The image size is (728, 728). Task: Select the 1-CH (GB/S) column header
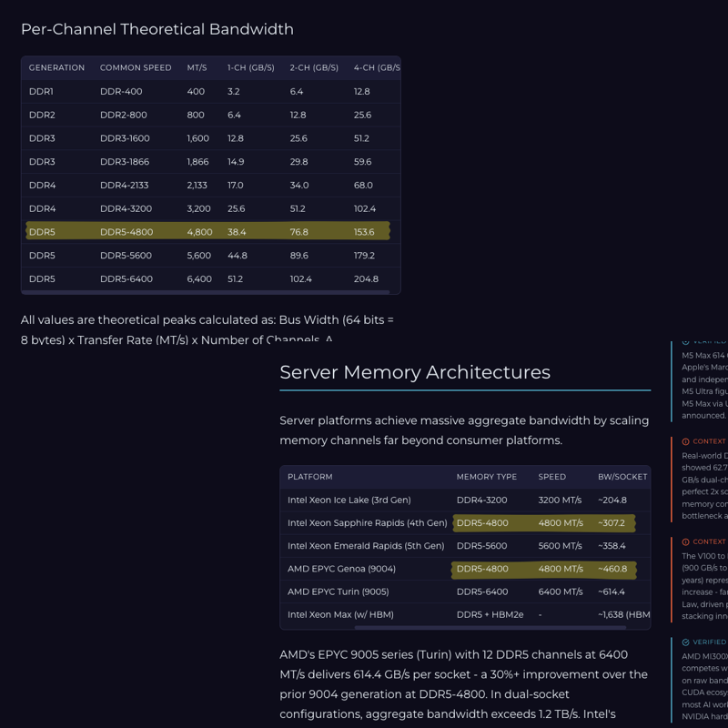(251, 67)
